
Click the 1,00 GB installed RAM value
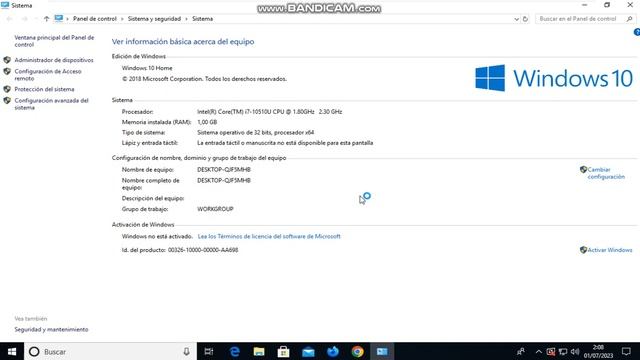click(207, 122)
